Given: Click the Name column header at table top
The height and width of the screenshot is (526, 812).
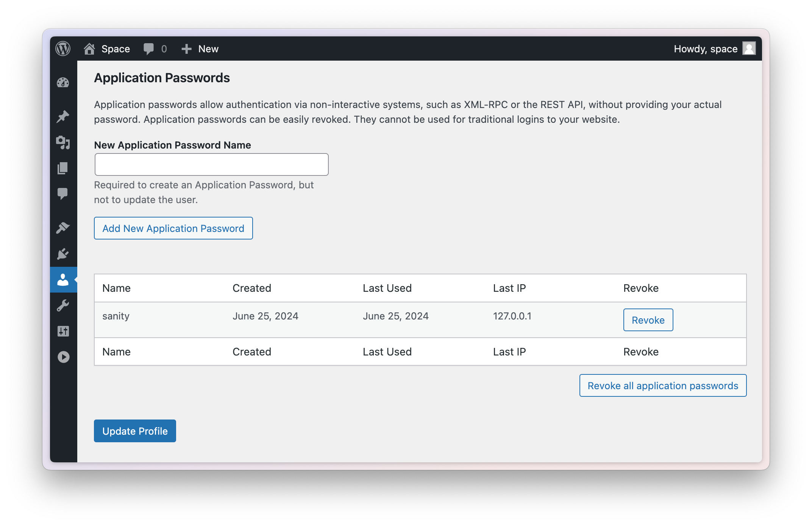Looking at the screenshot, I should pos(116,288).
